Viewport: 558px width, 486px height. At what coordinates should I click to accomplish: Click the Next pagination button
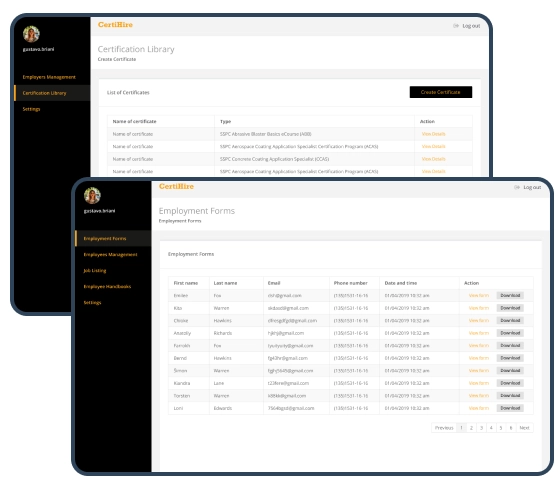click(524, 428)
